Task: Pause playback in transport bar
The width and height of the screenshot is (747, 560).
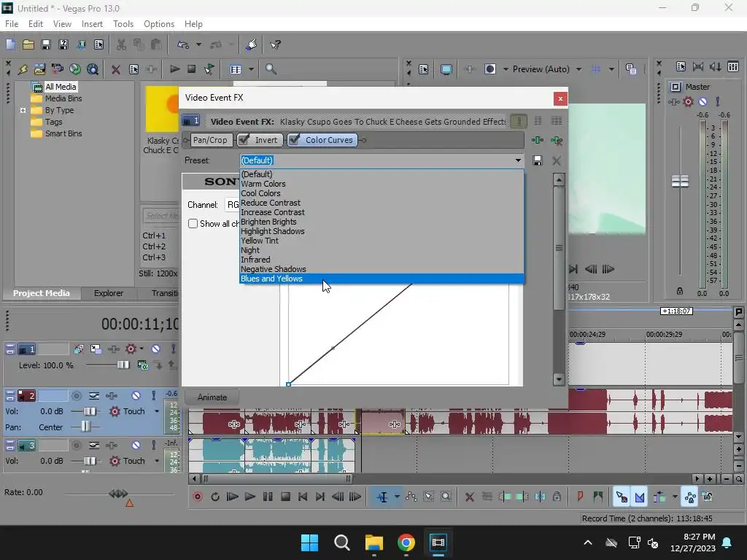Action: pos(268,497)
